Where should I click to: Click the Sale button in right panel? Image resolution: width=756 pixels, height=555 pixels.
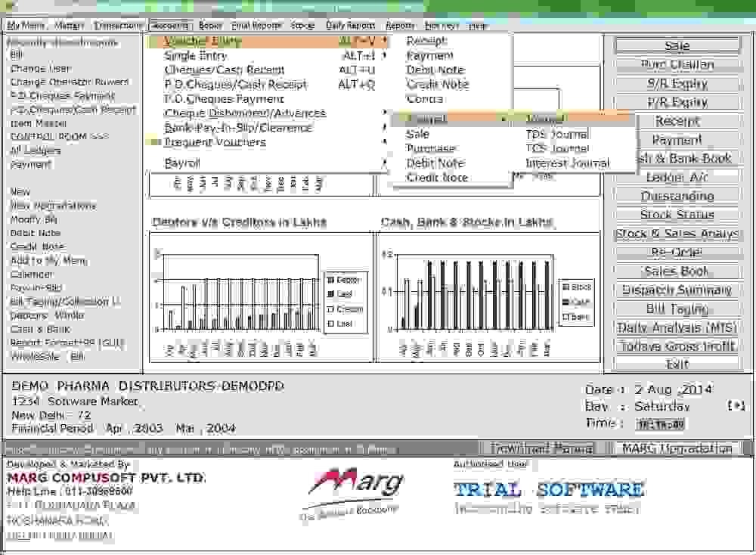point(677,46)
